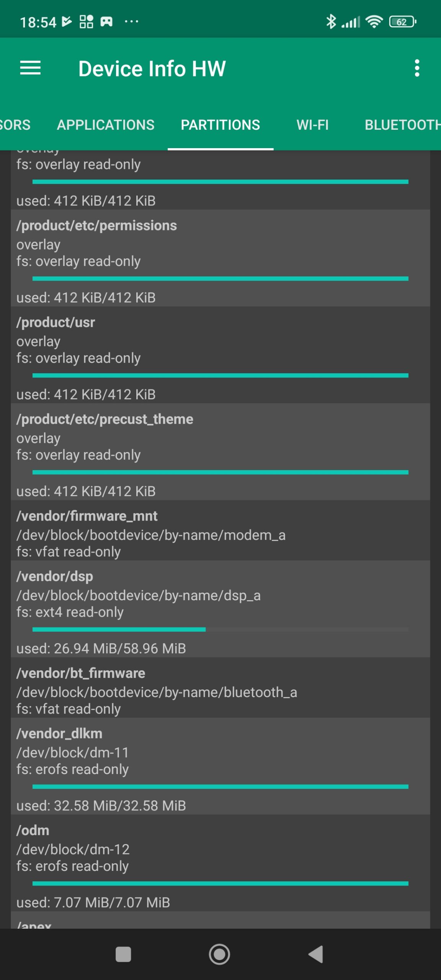Open the three-dot overflow menu
Viewport: 441px width, 980px height.
tap(417, 68)
